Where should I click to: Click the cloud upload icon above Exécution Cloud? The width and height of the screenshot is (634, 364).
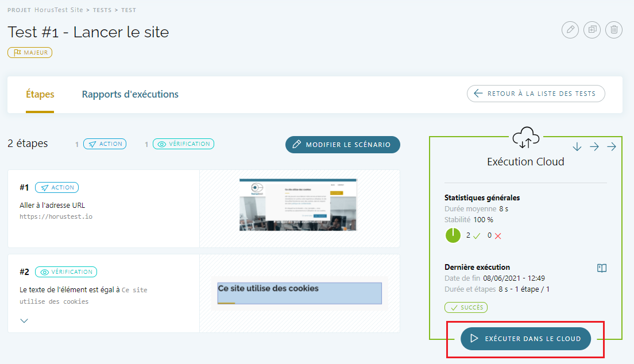point(526,138)
